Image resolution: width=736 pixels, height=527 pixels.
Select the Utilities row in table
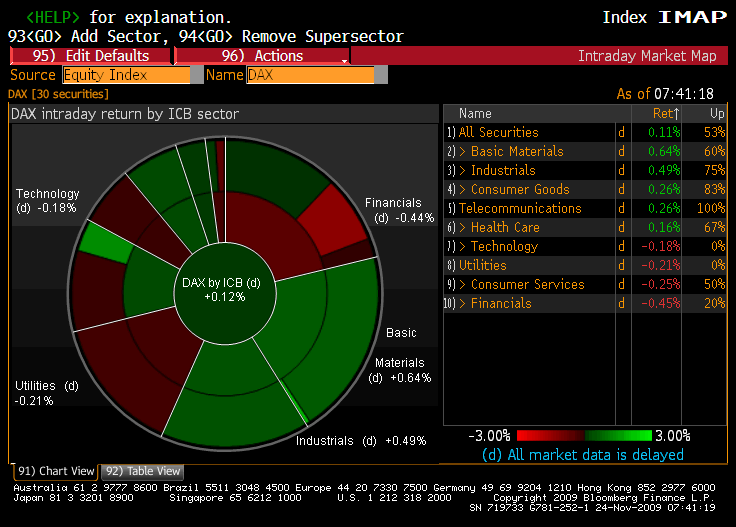click(483, 265)
